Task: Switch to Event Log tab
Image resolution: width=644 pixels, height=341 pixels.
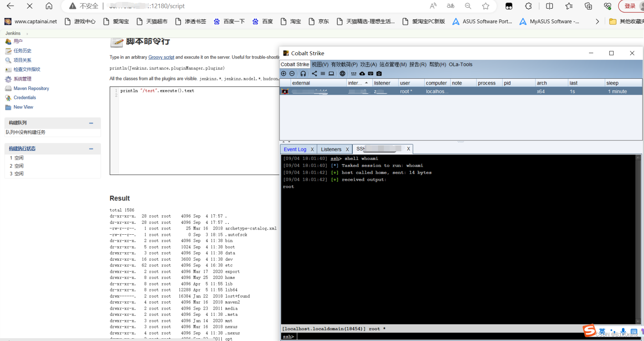Action: [295, 149]
